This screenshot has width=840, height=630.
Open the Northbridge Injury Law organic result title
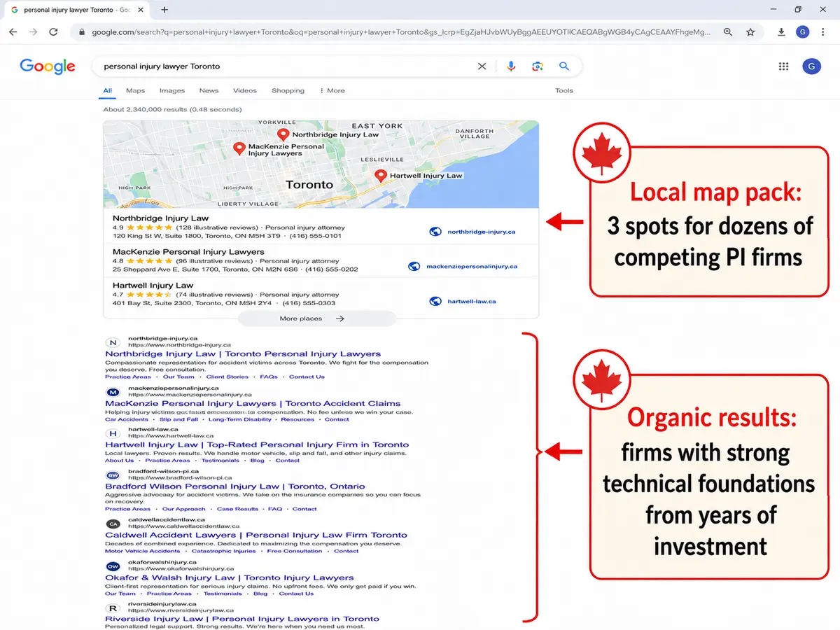pyautogui.click(x=243, y=354)
